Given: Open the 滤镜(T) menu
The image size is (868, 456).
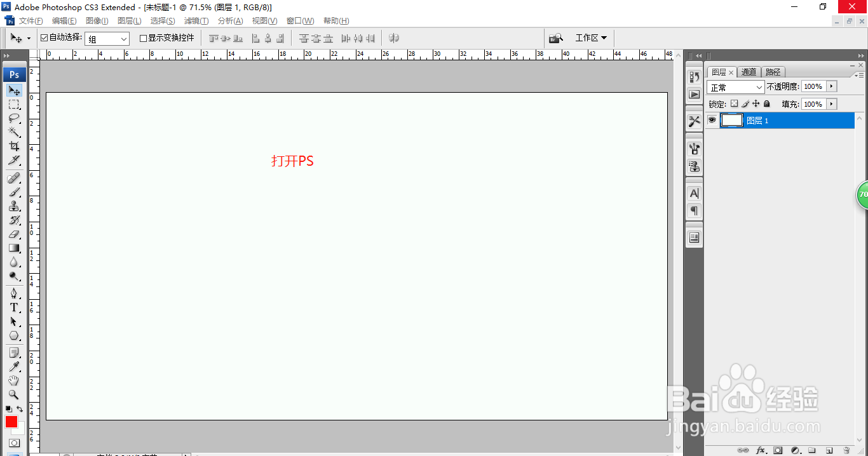Looking at the screenshot, I should [x=196, y=21].
